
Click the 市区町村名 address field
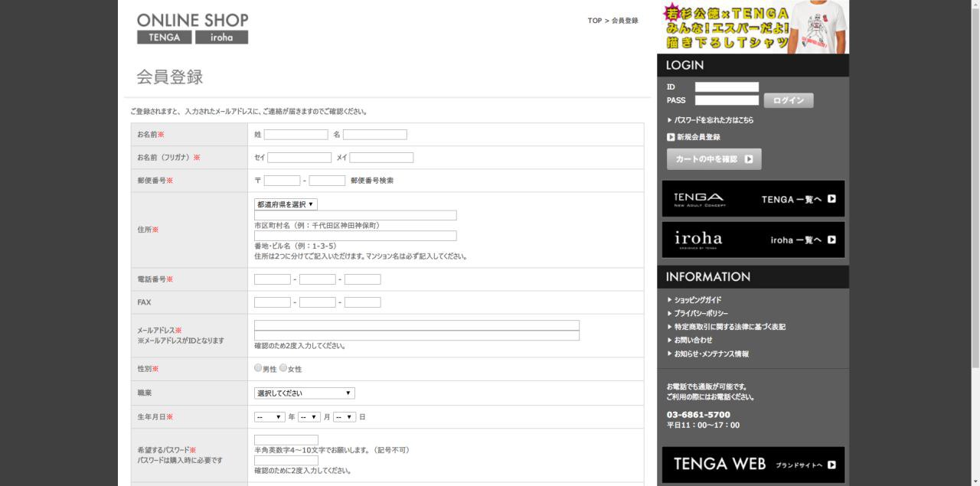click(x=355, y=216)
